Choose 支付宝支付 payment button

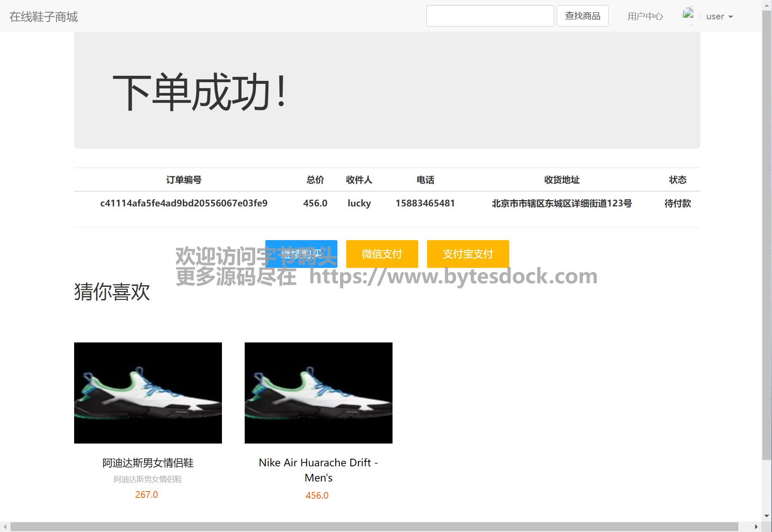click(x=467, y=254)
